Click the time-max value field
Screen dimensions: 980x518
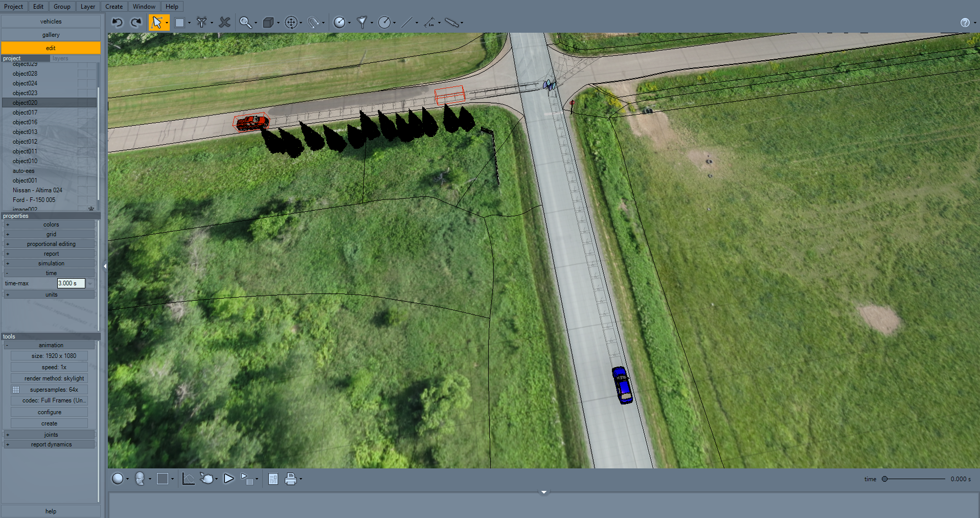(71, 283)
